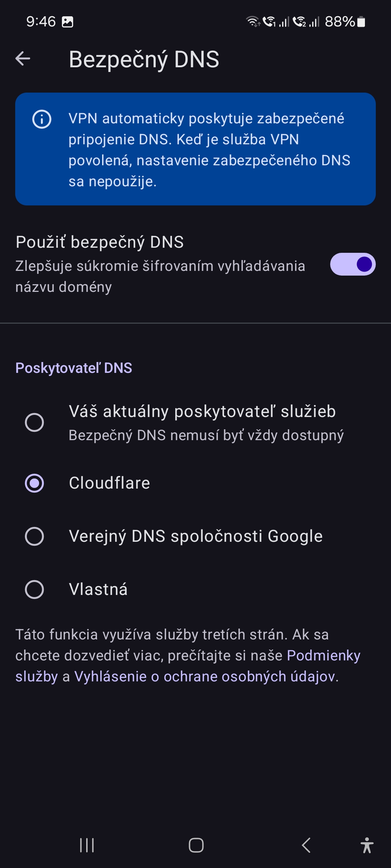Choose 'Verejný DNS spoločnosti Google' radio option
This screenshot has height=868, width=391.
click(34, 536)
